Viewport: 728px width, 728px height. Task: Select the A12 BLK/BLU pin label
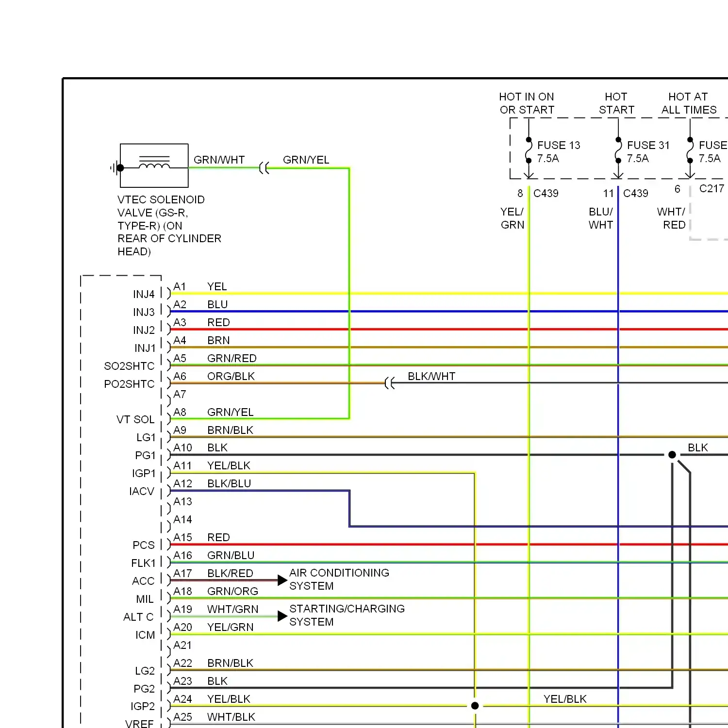[212, 483]
